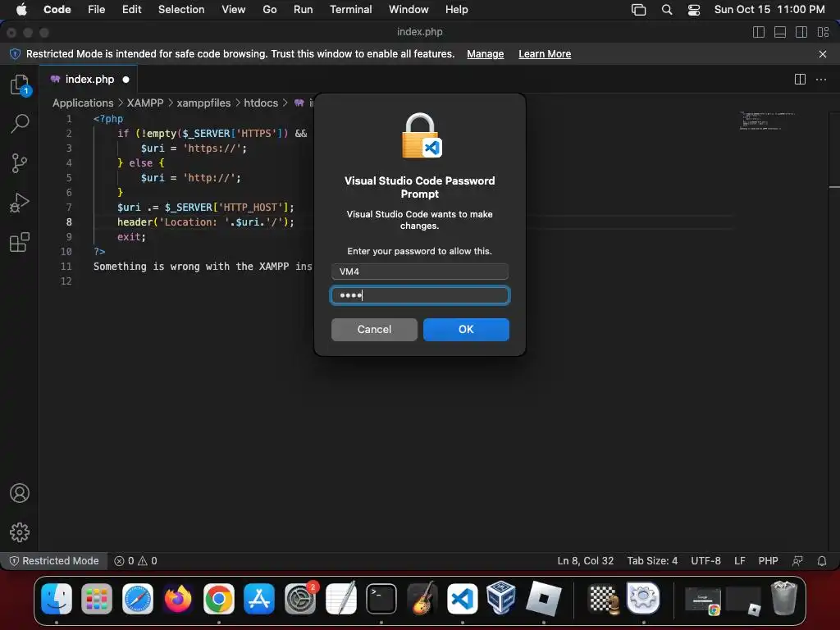Change Tab Size: 4 indentation setting
Screen dimensions: 840x630
(652, 561)
